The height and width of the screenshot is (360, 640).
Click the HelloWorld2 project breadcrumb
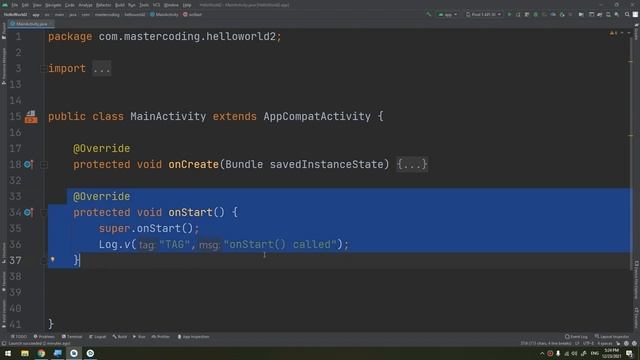(16, 14)
